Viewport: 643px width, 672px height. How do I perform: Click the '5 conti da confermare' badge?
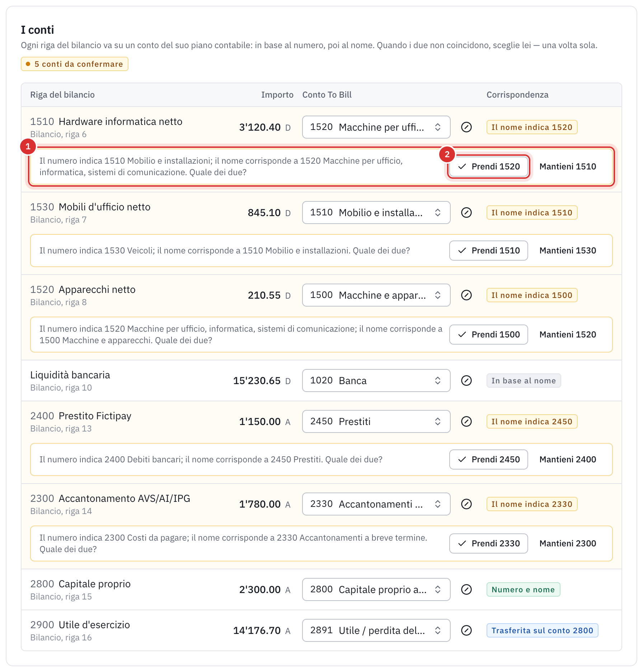coord(75,64)
